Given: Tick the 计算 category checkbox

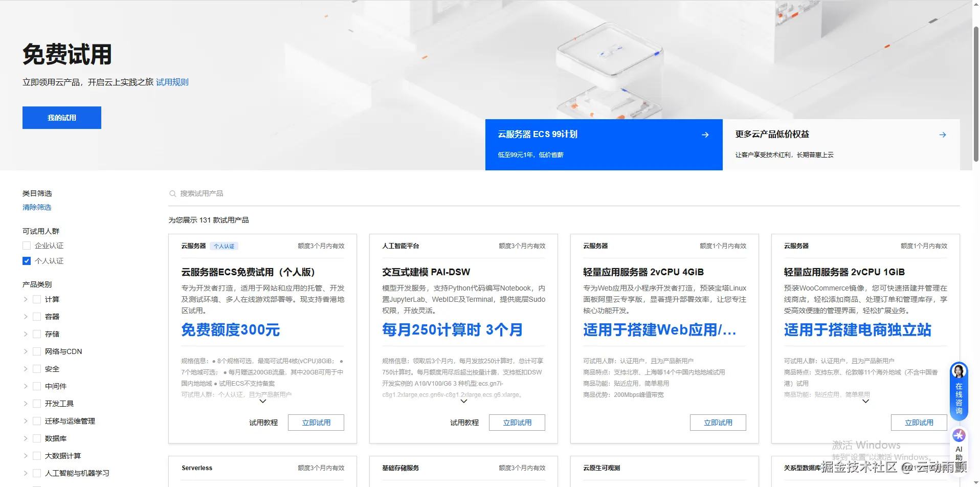Looking at the screenshot, I should [37, 299].
